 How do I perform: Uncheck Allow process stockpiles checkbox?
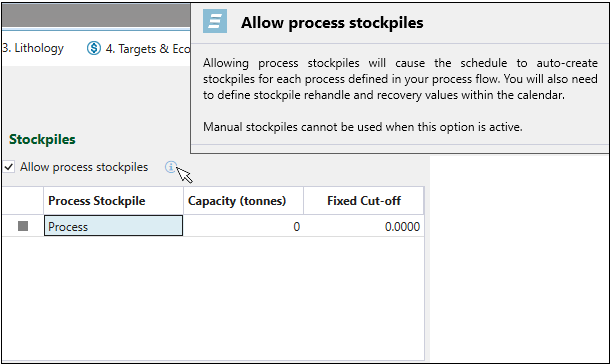9,167
